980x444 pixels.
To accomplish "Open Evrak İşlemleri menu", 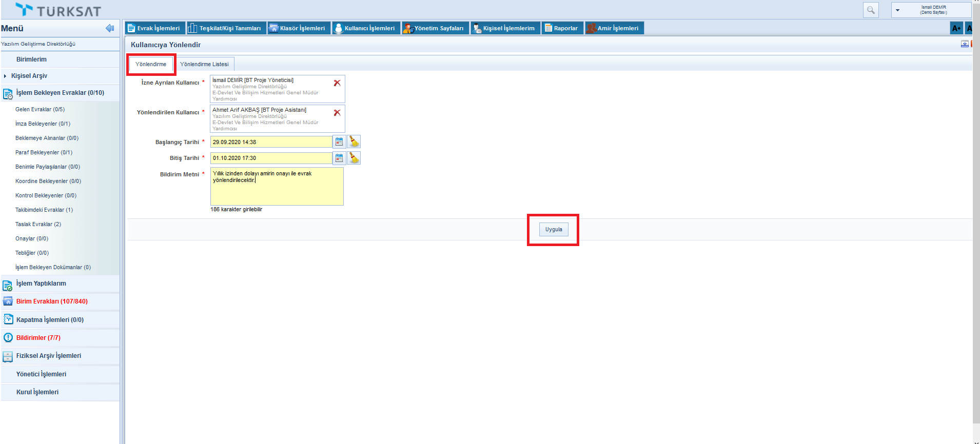I will pyautogui.click(x=154, y=28).
